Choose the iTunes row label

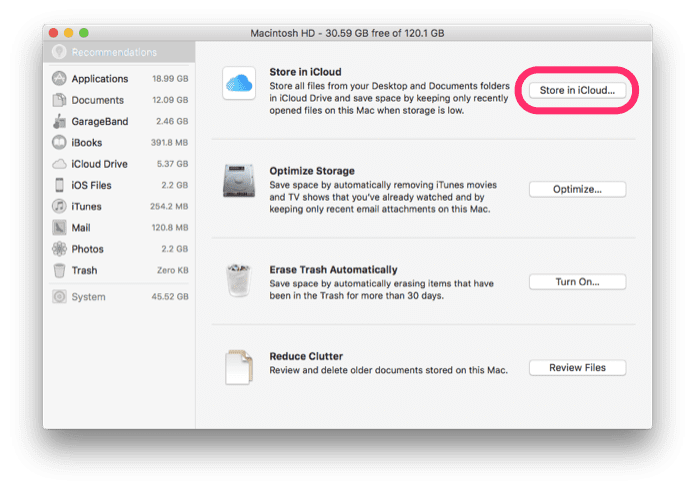click(x=86, y=206)
